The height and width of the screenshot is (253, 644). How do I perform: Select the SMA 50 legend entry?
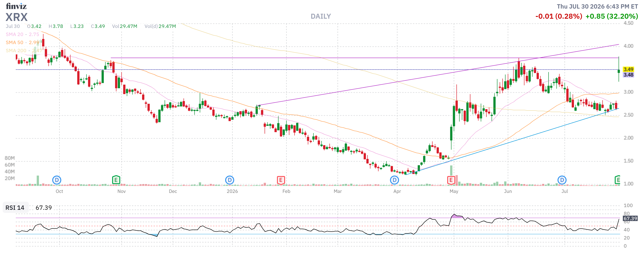(x=23, y=42)
